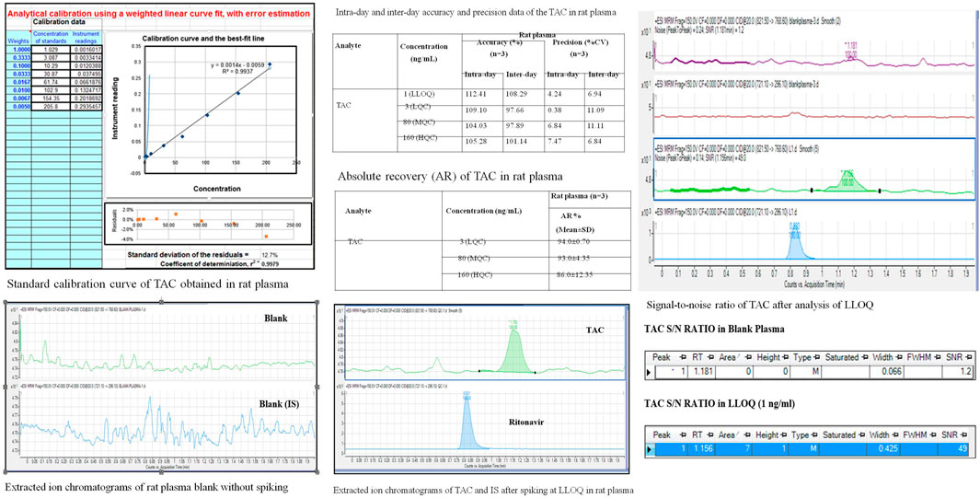
Task: Click standard deviation value 12.7%
Action: pyautogui.click(x=270, y=255)
